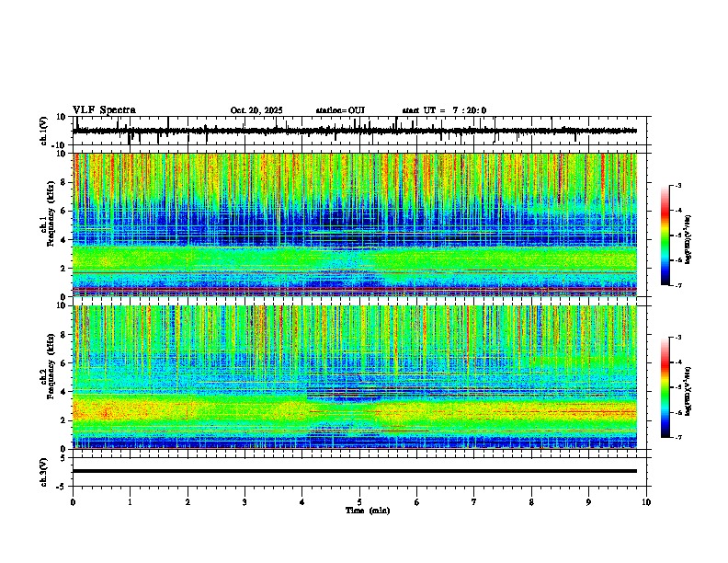Click the ch.1 colorbar "log(PSD)" label
The height and width of the screenshot is (563, 728).
click(688, 240)
